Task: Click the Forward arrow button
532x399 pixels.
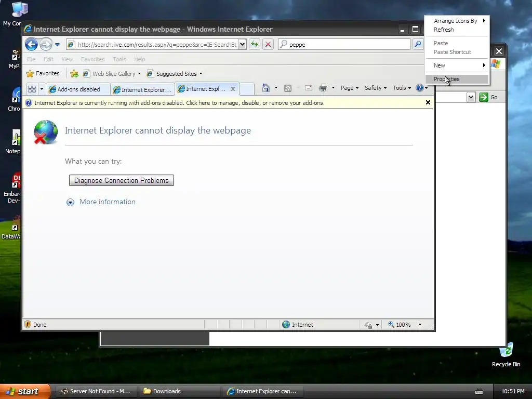Action: tap(46, 45)
